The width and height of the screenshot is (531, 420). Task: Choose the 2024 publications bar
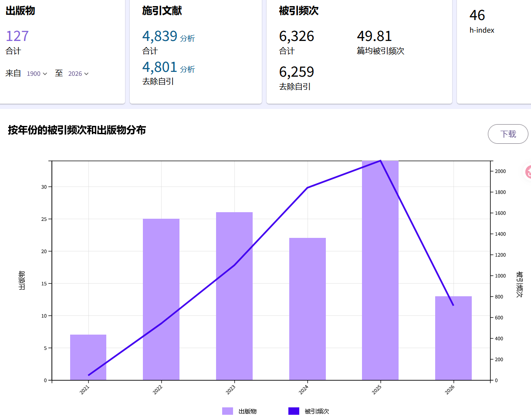pos(308,309)
